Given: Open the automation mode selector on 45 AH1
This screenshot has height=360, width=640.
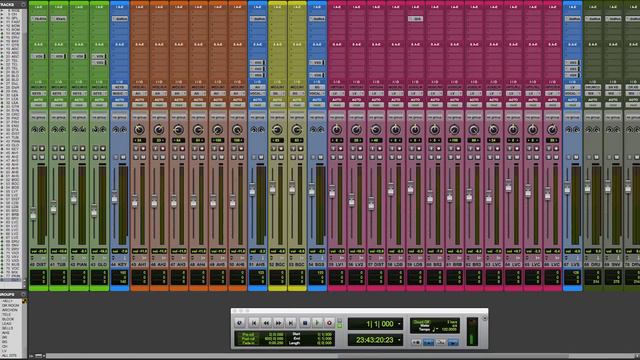Looking at the screenshot, I should pos(139,105).
